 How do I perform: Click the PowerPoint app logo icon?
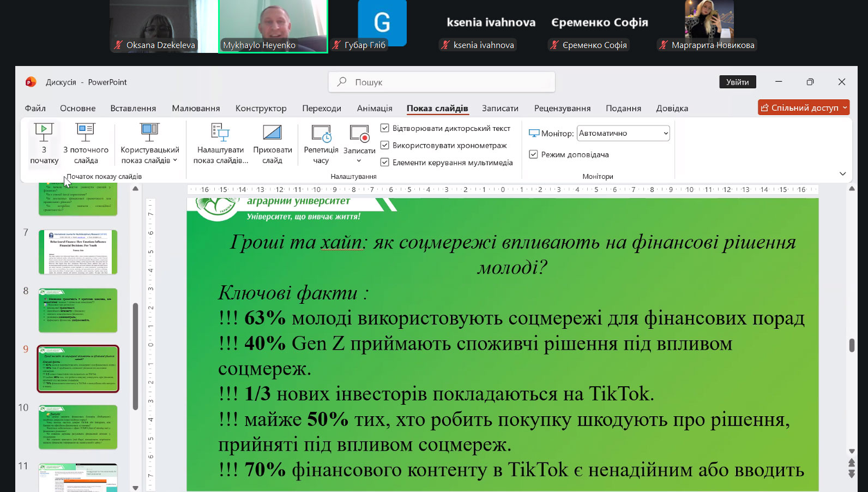point(31,82)
